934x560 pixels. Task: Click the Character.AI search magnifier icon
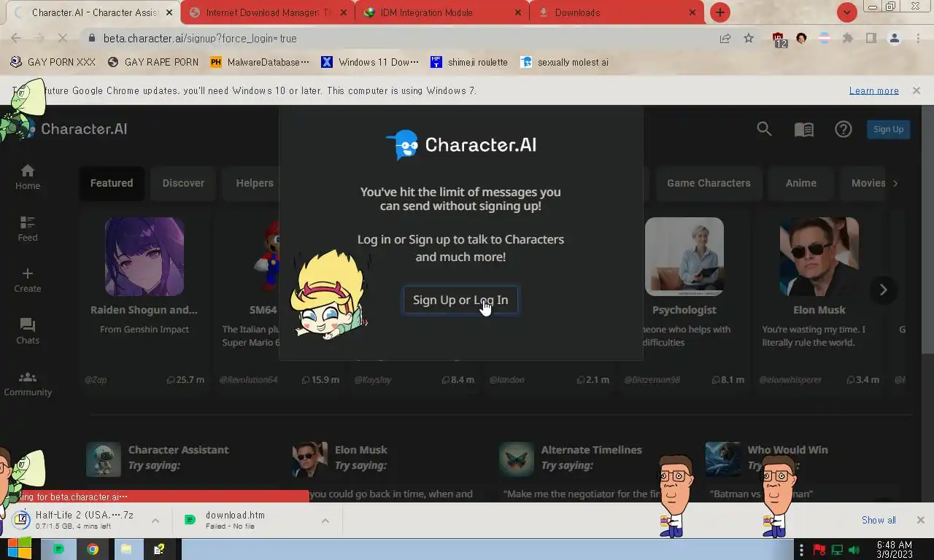pos(764,129)
